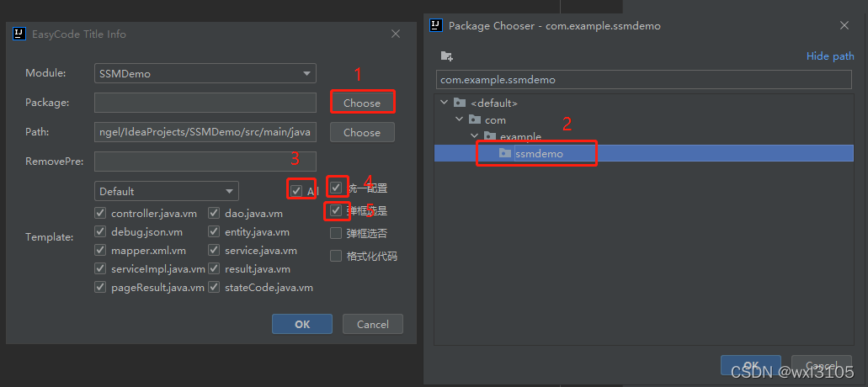Select the ssmdemo package row
Screen dimensions: 868x387
pos(644,153)
